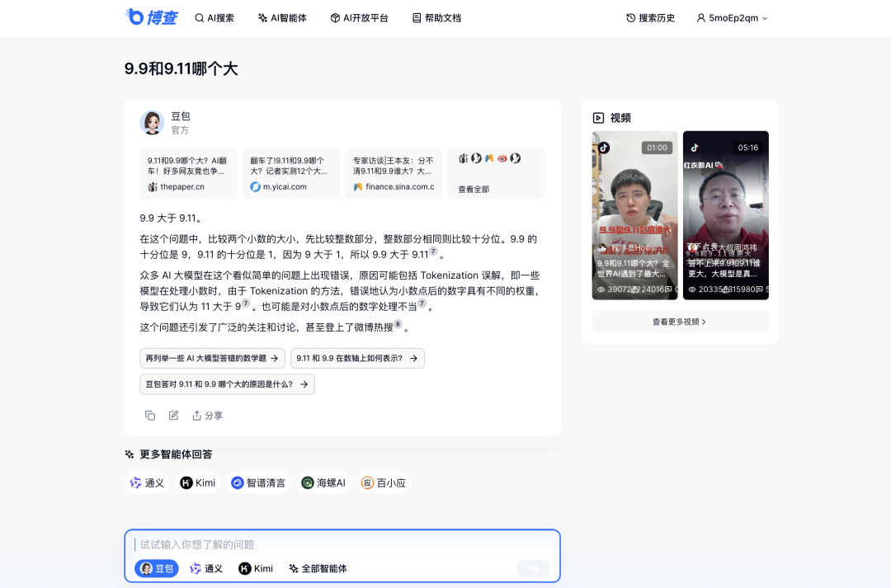Open m.yicai.com source card

[291, 173]
